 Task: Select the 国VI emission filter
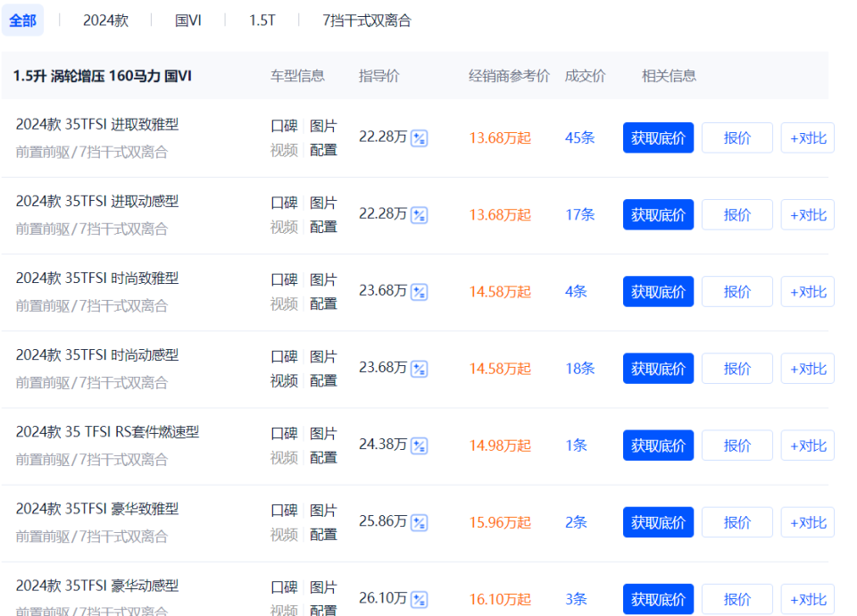point(187,20)
